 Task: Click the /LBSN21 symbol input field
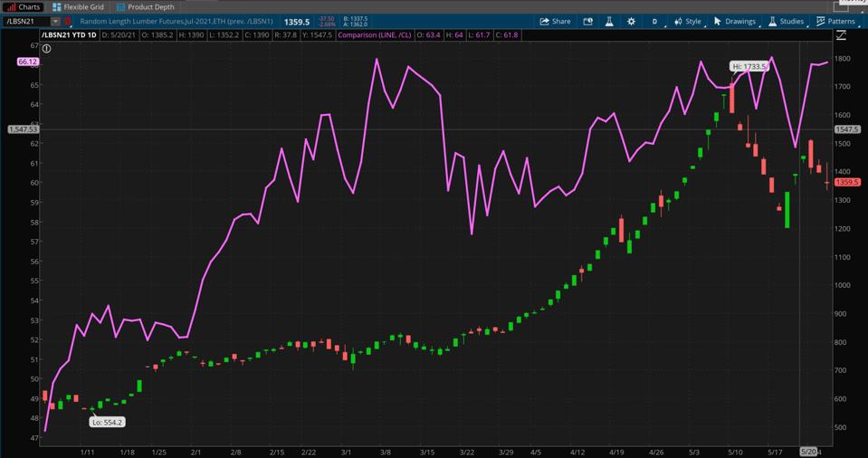click(25, 21)
